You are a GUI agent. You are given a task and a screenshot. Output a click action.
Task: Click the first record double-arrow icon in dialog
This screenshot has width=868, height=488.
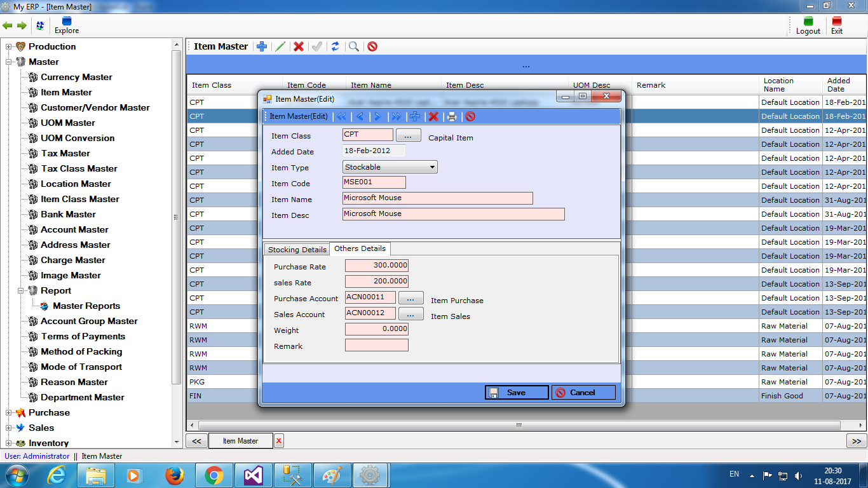[x=342, y=116]
